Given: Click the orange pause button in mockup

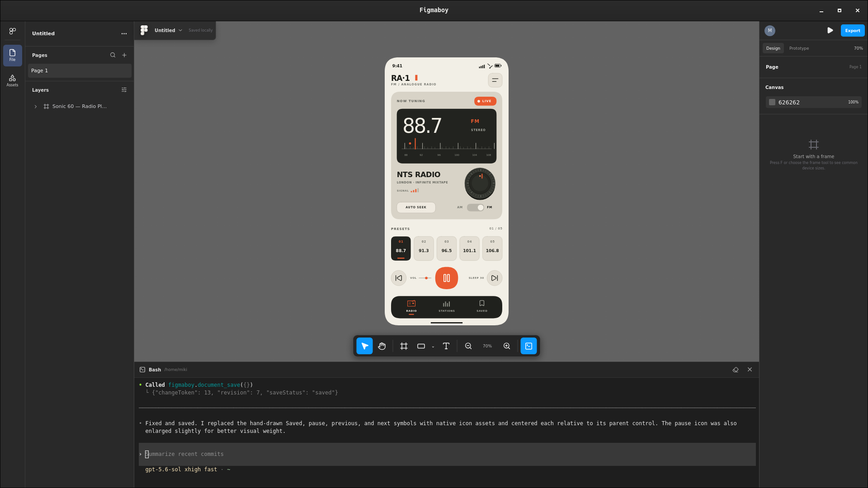Looking at the screenshot, I should (x=447, y=278).
